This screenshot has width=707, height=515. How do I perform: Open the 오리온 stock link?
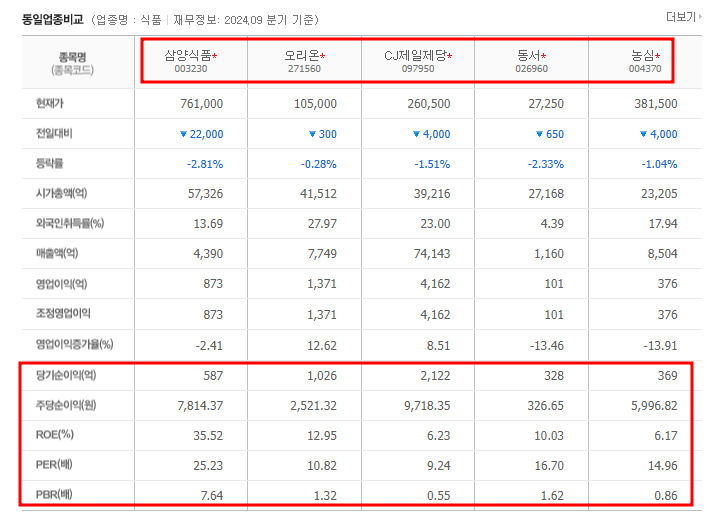(x=302, y=55)
